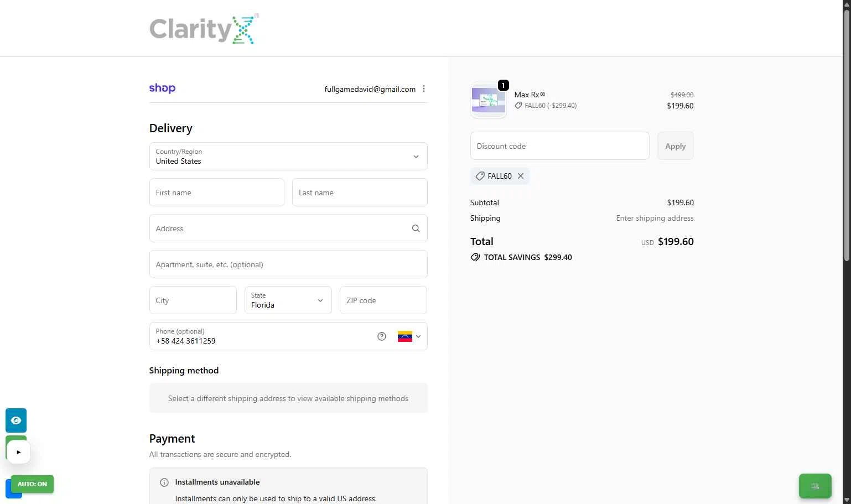Click the item quantity badge on thumbnail

503,85
